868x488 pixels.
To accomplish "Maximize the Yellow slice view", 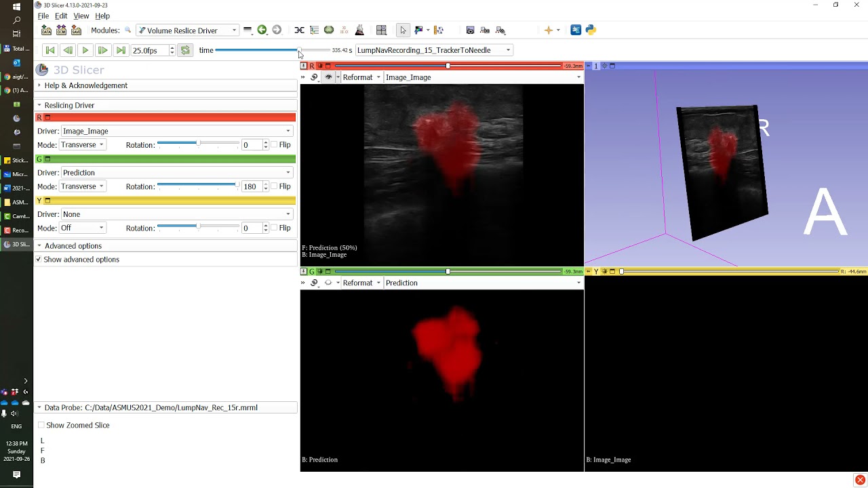I will pos(612,271).
